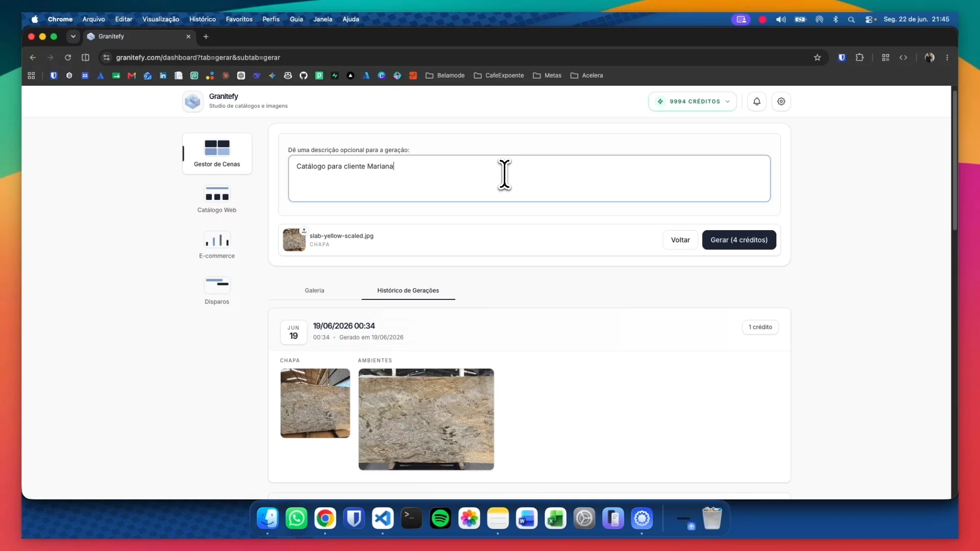Click slab-yellow-scaled.jpg thumbnail

click(x=294, y=240)
